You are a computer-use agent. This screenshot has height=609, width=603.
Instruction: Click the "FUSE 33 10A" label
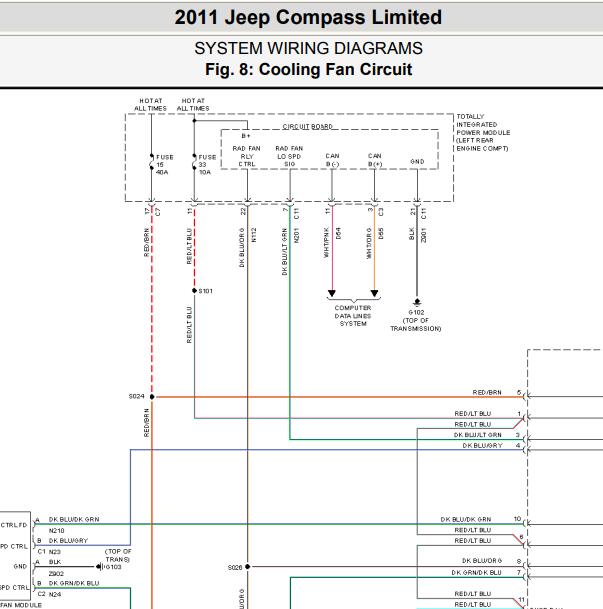pos(207,165)
